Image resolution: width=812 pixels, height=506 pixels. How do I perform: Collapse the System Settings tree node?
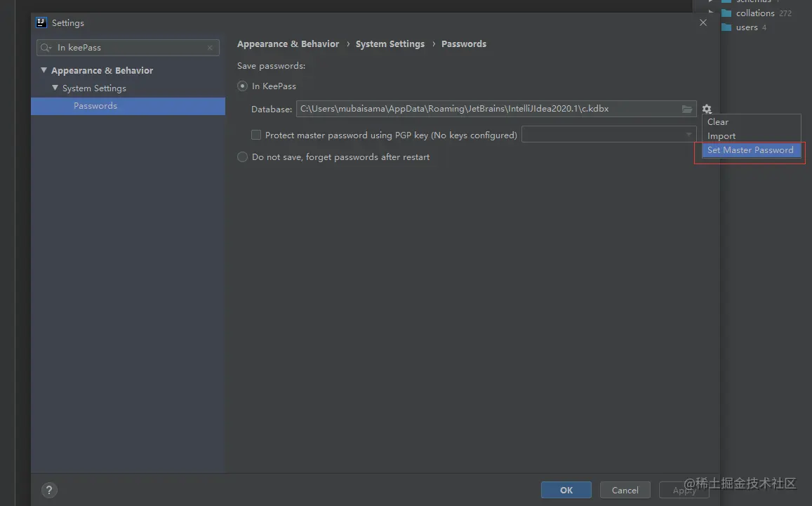[x=55, y=88]
